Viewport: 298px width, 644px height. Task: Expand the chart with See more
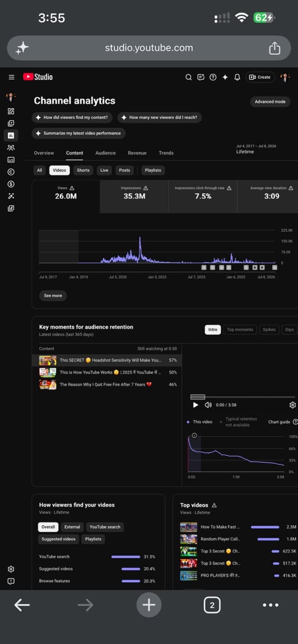point(53,296)
